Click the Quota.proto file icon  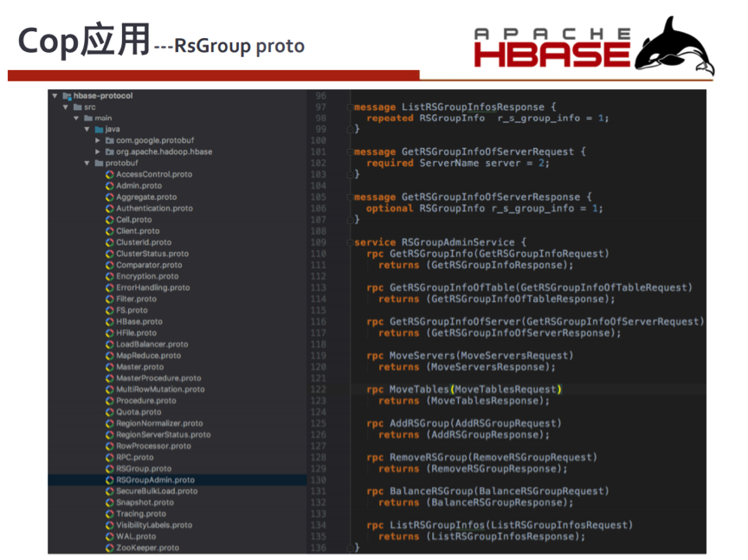(110, 412)
